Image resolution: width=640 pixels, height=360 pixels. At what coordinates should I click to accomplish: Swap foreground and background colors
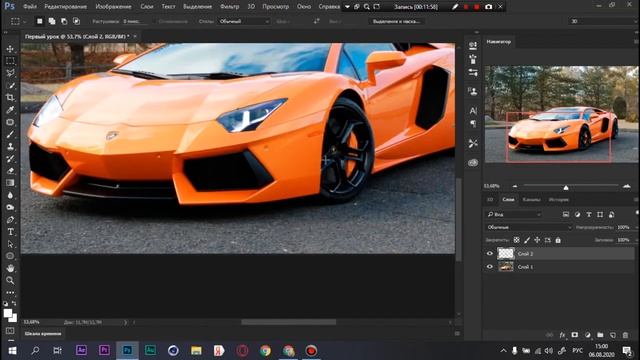(x=14, y=304)
